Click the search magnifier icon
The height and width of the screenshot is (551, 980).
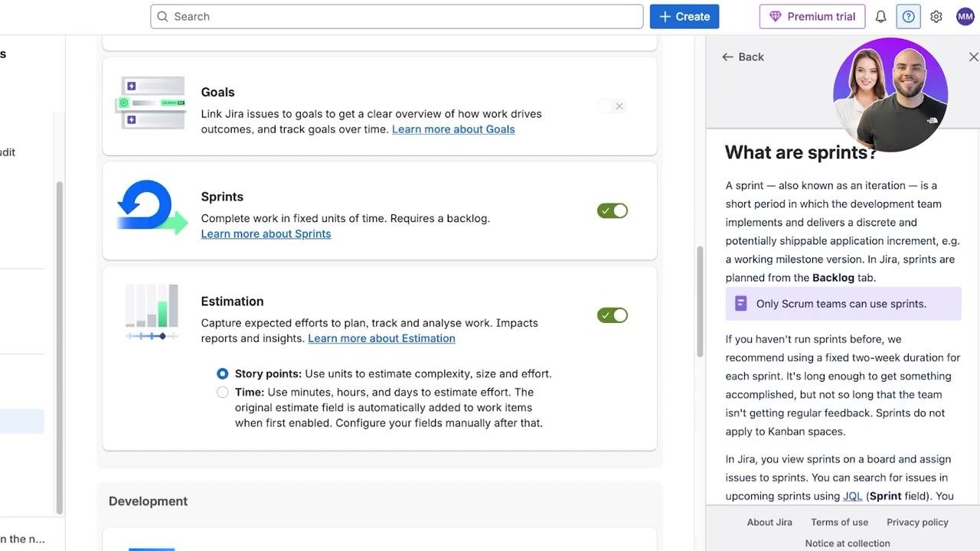(x=162, y=17)
